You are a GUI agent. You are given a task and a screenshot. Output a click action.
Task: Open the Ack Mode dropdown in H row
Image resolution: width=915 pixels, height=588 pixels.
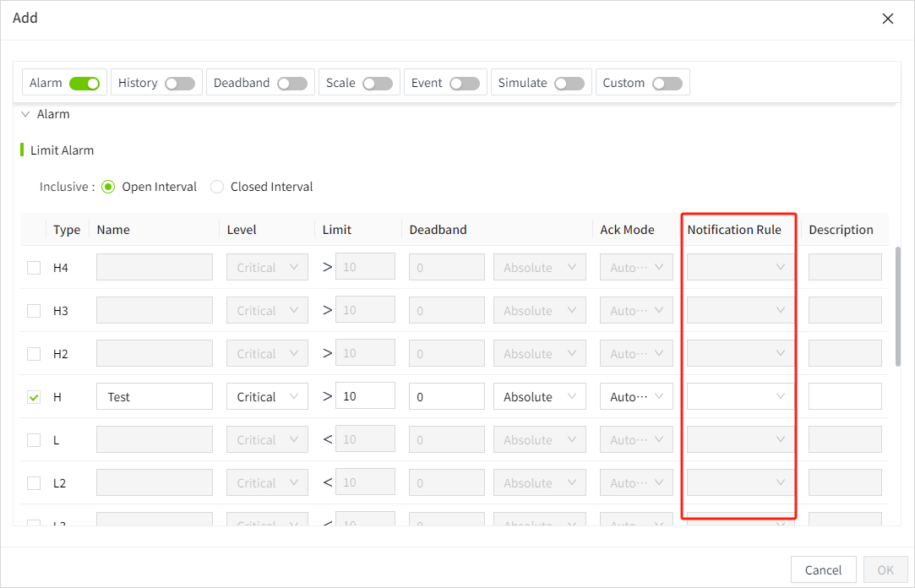pos(636,397)
